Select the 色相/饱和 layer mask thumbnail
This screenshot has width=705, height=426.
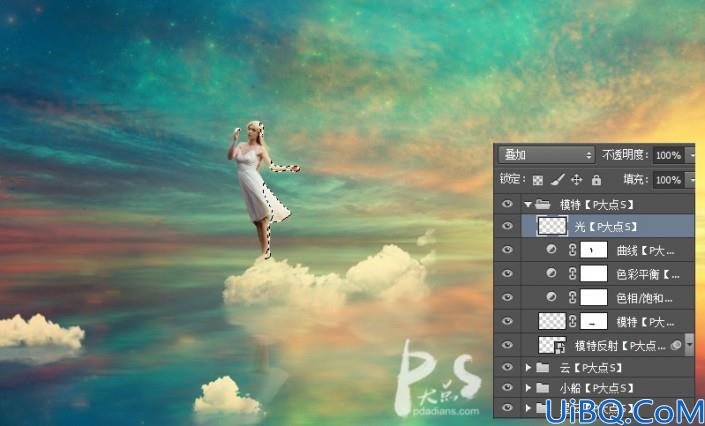(x=593, y=297)
